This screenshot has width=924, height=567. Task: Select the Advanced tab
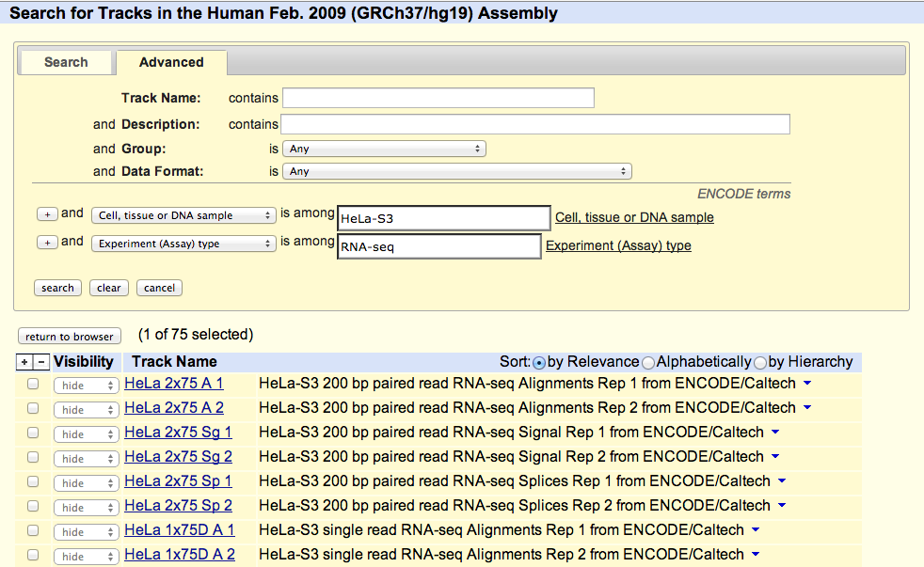pyautogui.click(x=171, y=62)
